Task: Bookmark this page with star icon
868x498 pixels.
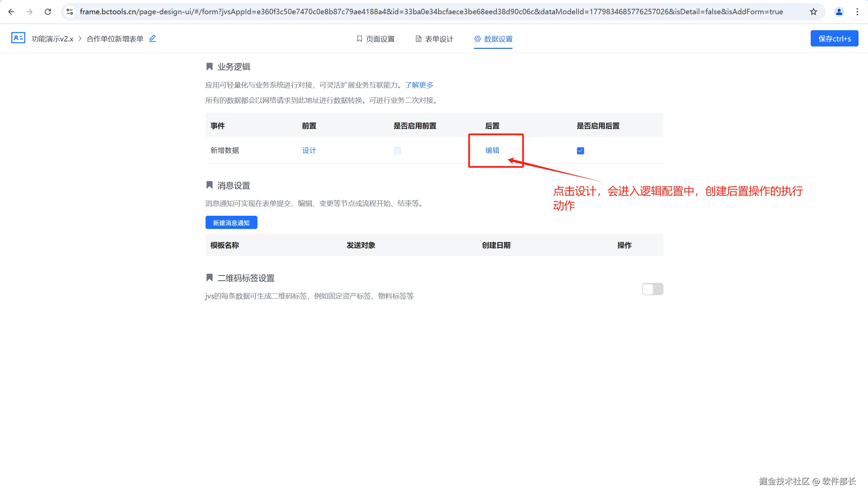Action: tap(813, 12)
